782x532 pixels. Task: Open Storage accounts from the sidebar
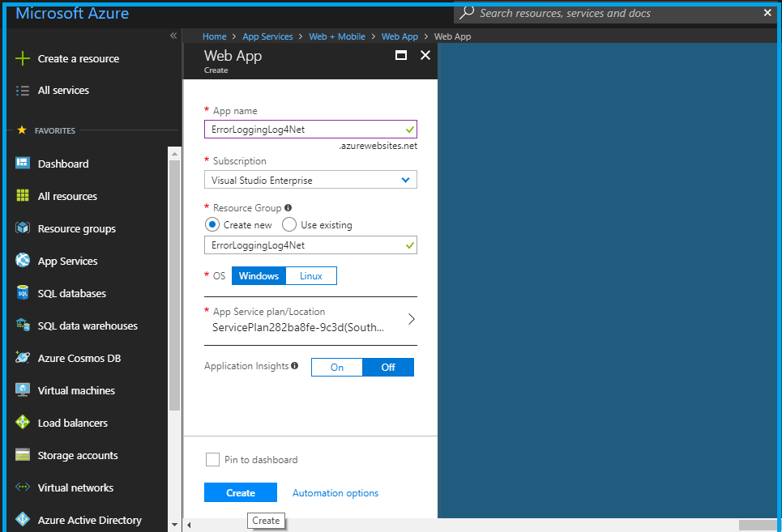click(x=78, y=455)
